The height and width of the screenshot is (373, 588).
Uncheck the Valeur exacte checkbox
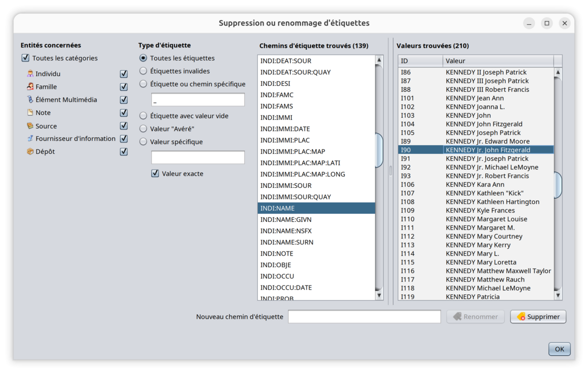pyautogui.click(x=156, y=174)
